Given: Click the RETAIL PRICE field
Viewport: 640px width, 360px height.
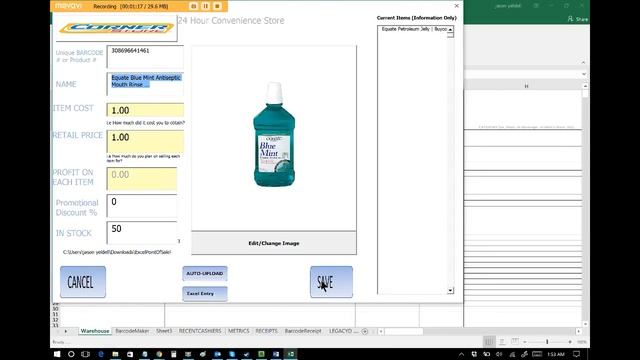Looking at the screenshot, I should [x=145, y=141].
